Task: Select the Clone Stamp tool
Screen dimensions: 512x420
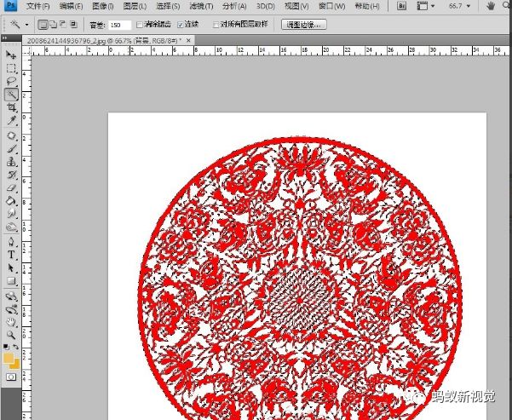Action: [x=11, y=162]
